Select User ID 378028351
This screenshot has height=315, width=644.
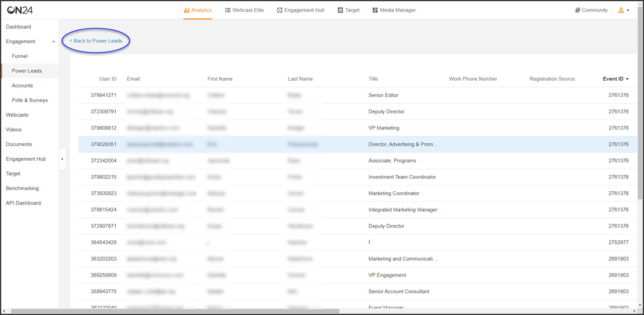coord(104,144)
